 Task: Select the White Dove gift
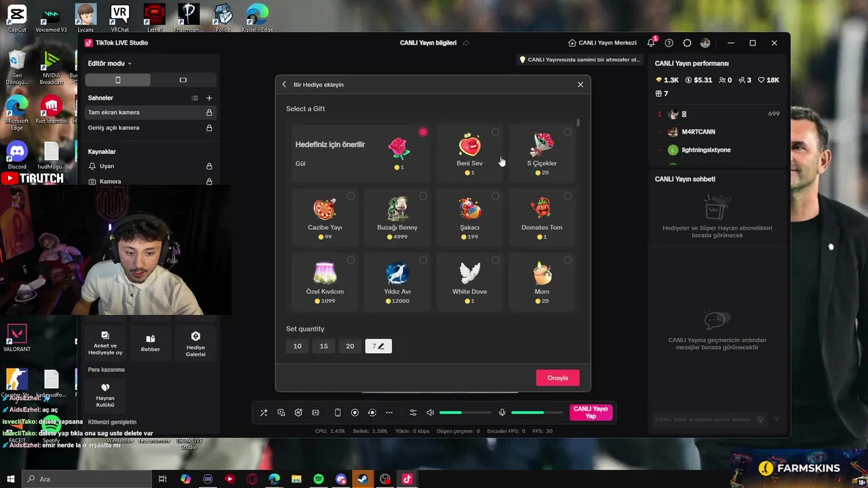coord(469,281)
